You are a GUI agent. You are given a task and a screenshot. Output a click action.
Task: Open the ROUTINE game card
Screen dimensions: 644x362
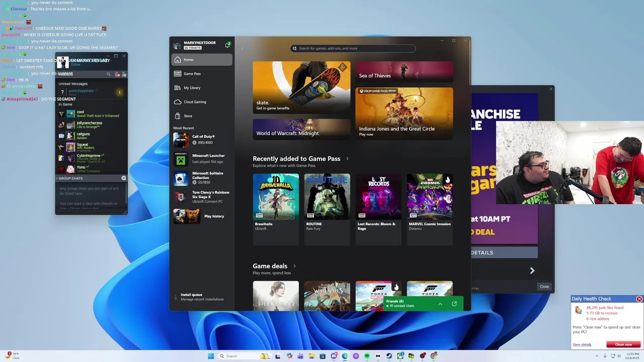[327, 209]
